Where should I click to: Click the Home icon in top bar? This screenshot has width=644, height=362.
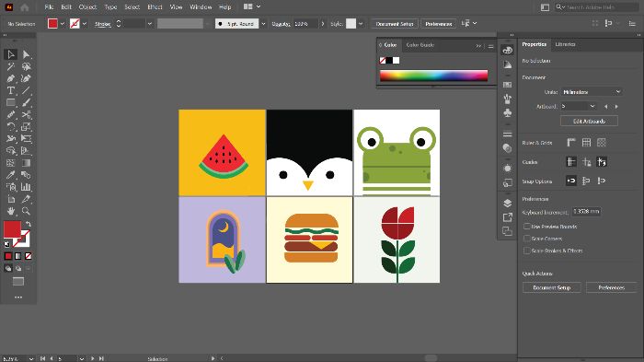coord(25,7)
